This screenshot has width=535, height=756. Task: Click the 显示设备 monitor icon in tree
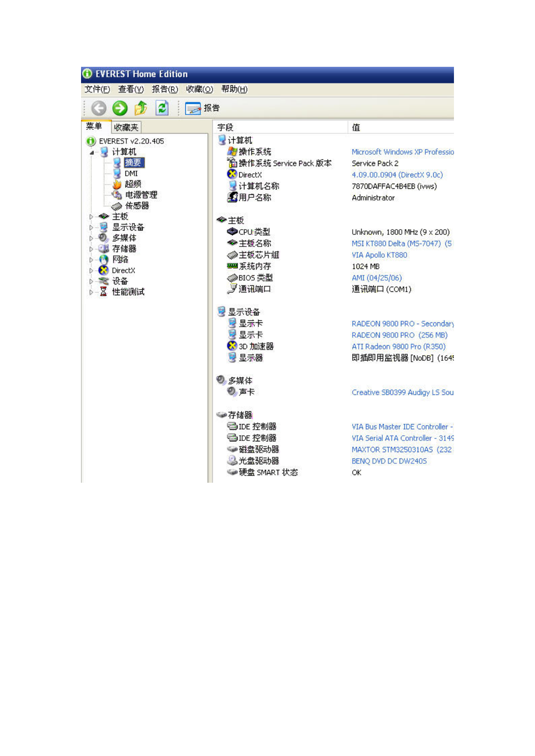[104, 227]
